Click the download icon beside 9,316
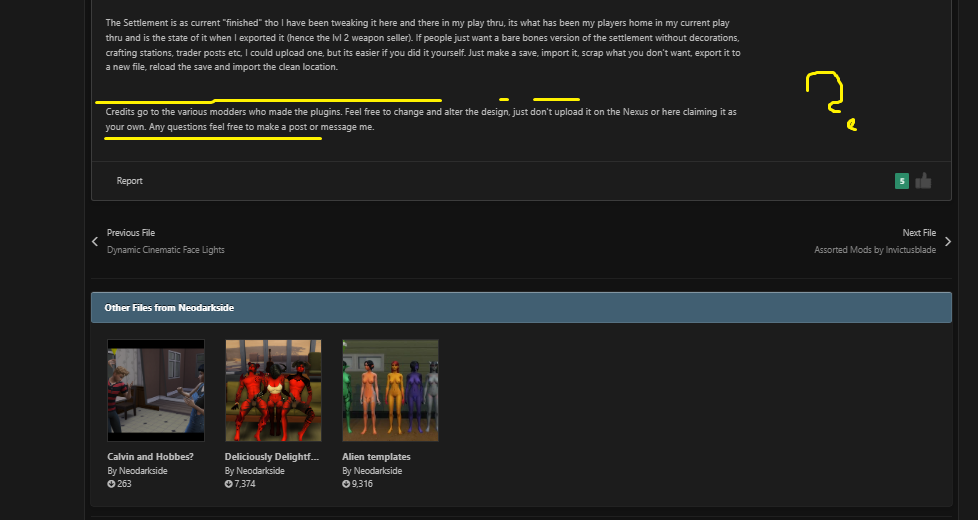978x520 pixels. [x=346, y=484]
